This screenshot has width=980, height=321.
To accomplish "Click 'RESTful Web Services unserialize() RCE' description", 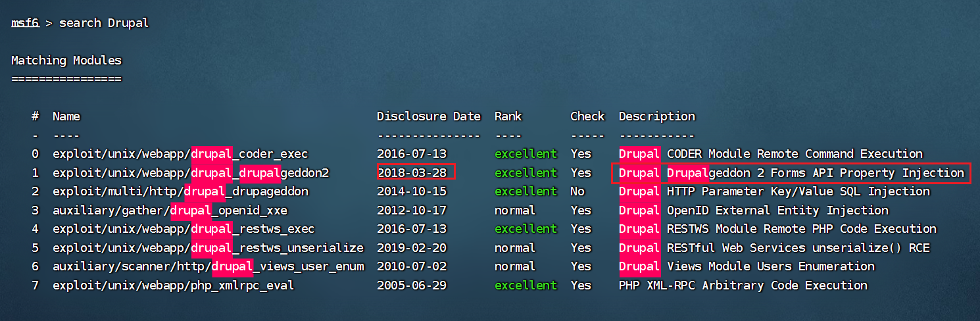I will [x=798, y=248].
